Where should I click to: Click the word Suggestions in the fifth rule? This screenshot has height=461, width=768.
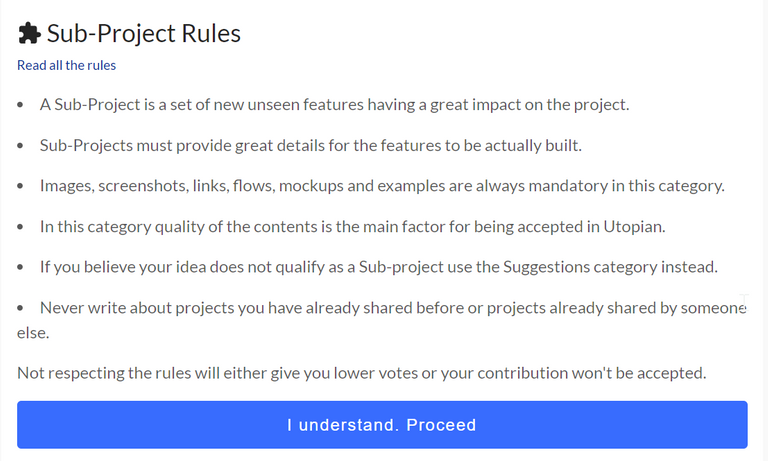point(546,267)
